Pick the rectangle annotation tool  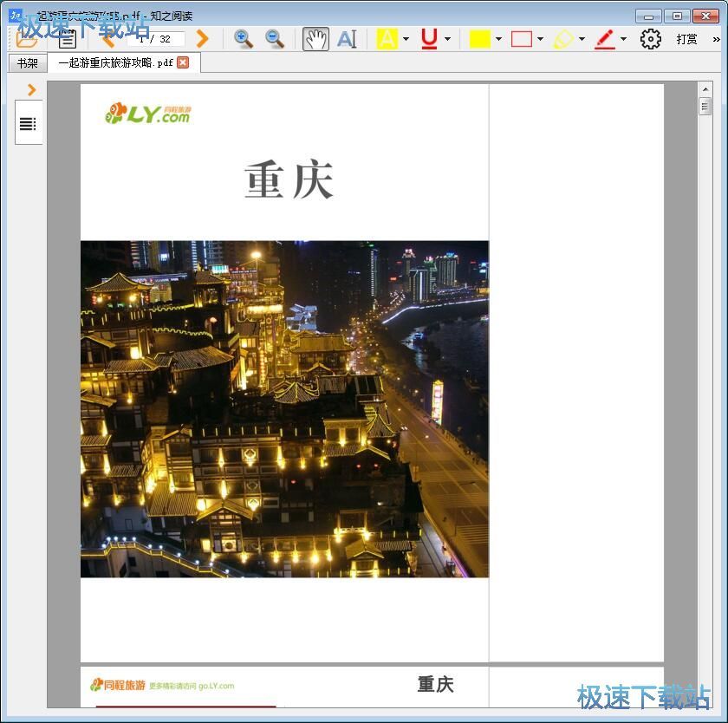tap(522, 38)
